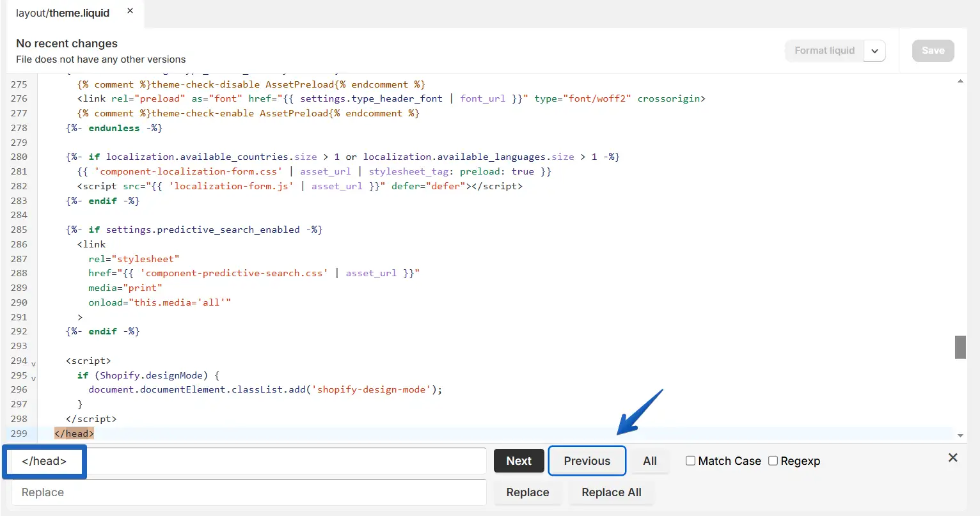
Task: Switch to the layout/theme.liquid tab
Action: [x=63, y=13]
